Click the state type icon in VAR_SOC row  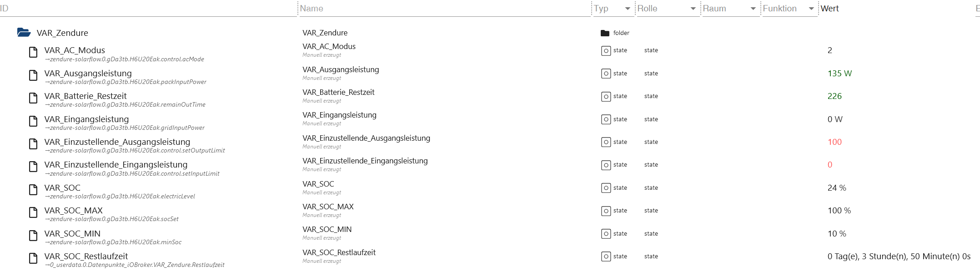(x=606, y=188)
